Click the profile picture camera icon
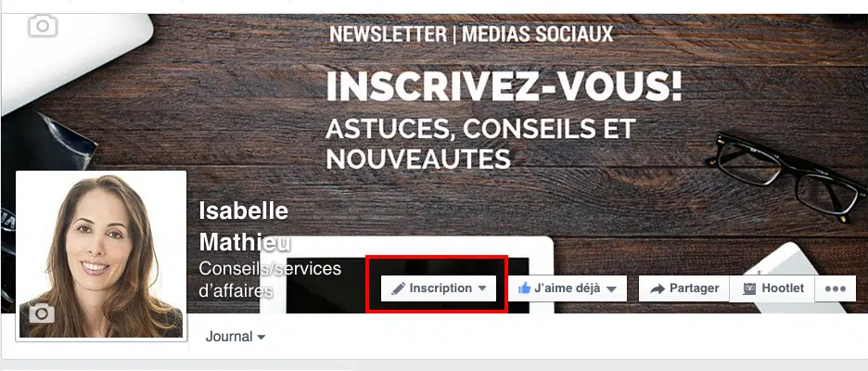This screenshot has width=868, height=371. click(x=42, y=314)
